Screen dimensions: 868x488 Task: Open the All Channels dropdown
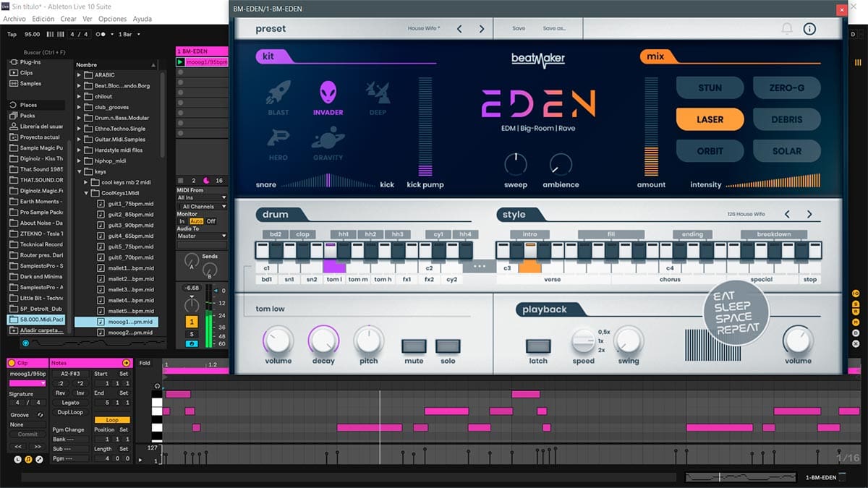point(202,207)
